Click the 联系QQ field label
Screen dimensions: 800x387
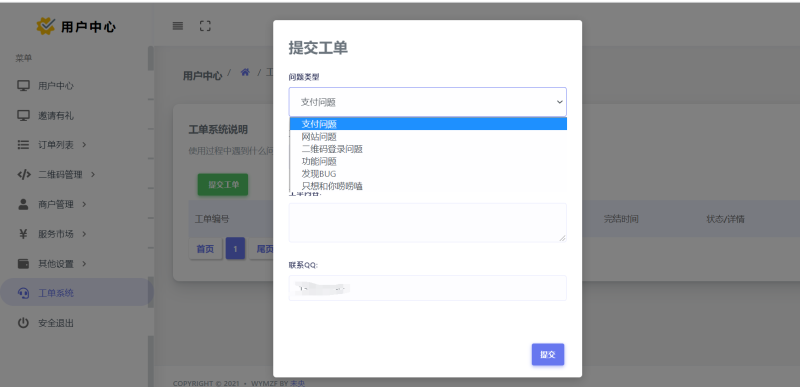point(304,265)
